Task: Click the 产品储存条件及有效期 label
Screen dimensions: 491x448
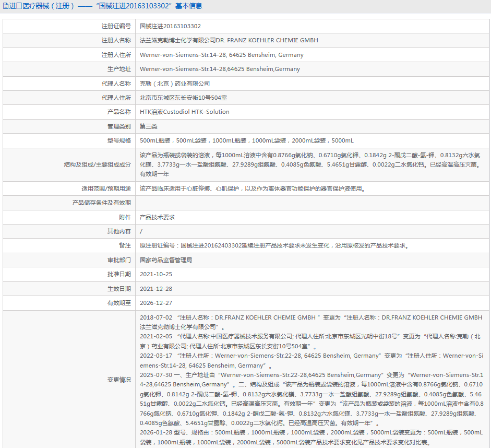Action: [101, 203]
